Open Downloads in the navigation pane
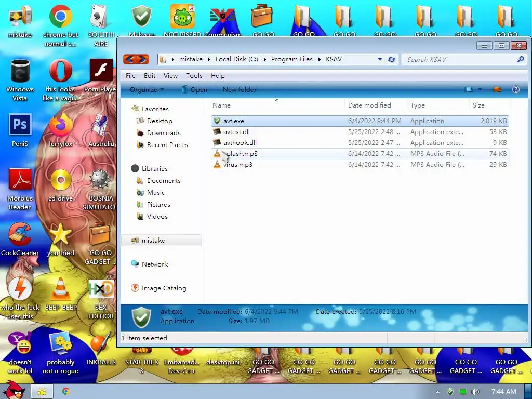Screen dimensions: 532x399 tap(158, 132)
